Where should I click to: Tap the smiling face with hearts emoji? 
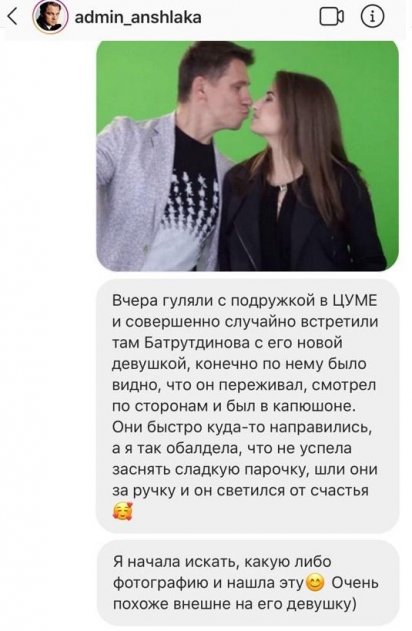(x=122, y=512)
